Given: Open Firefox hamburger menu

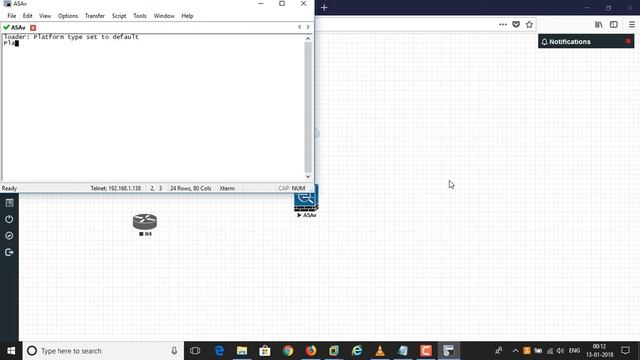Looking at the screenshot, I should (631, 24).
